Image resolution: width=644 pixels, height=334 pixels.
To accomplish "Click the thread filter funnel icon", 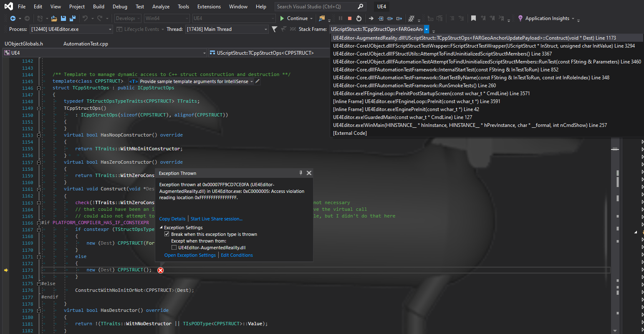I will coord(274,29).
